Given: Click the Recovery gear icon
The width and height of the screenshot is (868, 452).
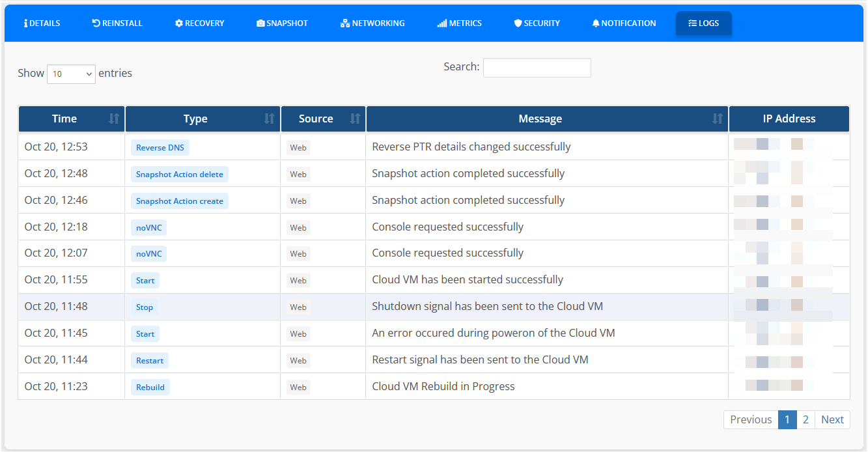Looking at the screenshot, I should [178, 23].
